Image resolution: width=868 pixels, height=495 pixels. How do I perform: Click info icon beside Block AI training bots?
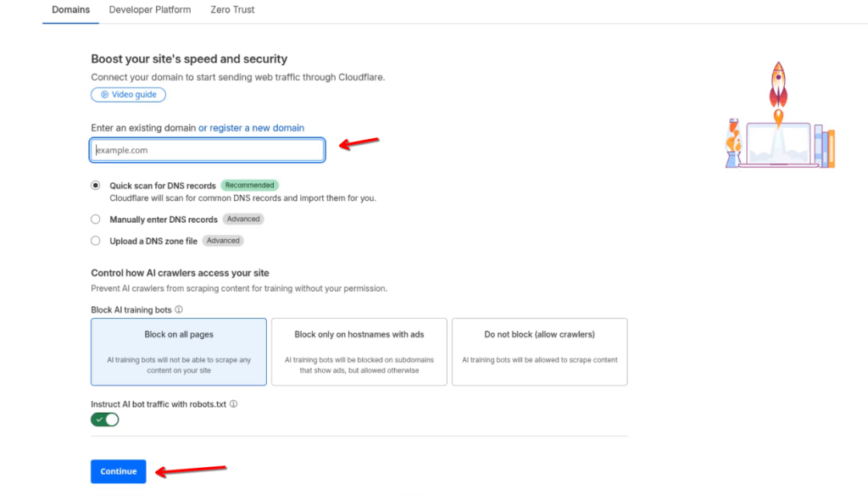pos(179,310)
